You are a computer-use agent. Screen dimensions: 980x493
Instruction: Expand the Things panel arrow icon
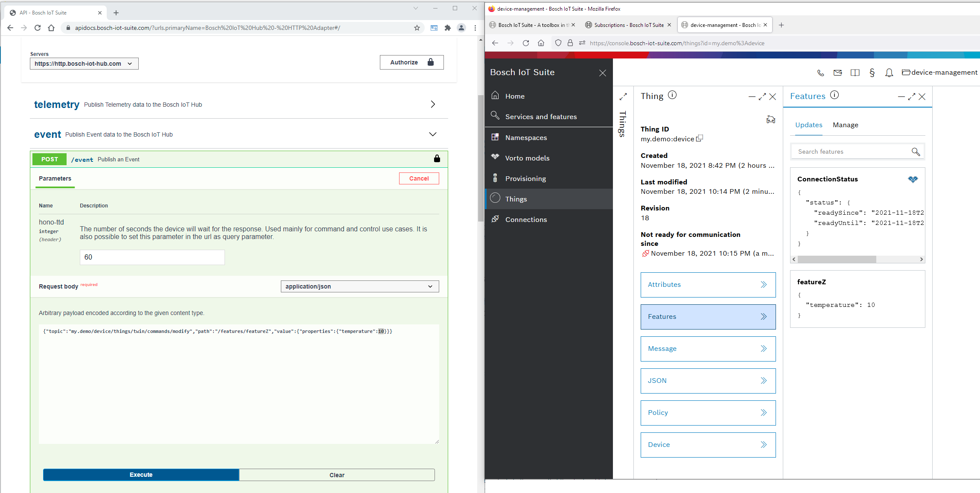(x=623, y=97)
